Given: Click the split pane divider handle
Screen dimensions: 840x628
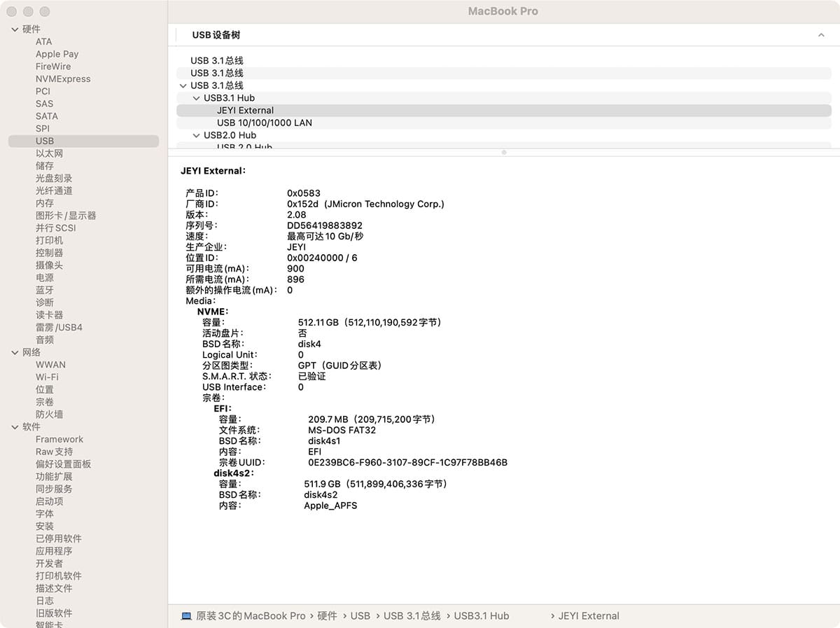Looking at the screenshot, I should click(x=504, y=152).
